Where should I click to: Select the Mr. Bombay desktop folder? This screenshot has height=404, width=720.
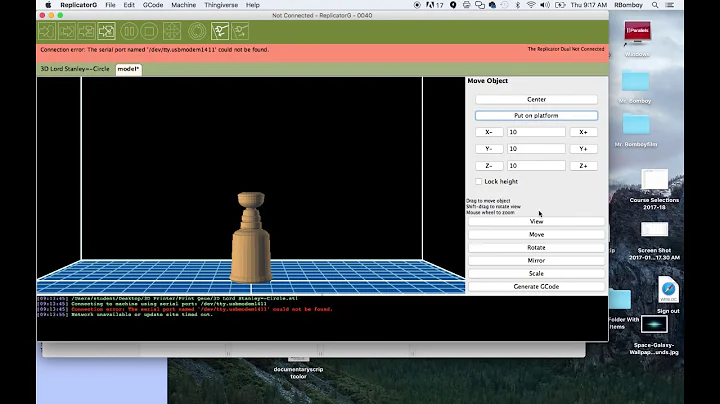(x=635, y=82)
